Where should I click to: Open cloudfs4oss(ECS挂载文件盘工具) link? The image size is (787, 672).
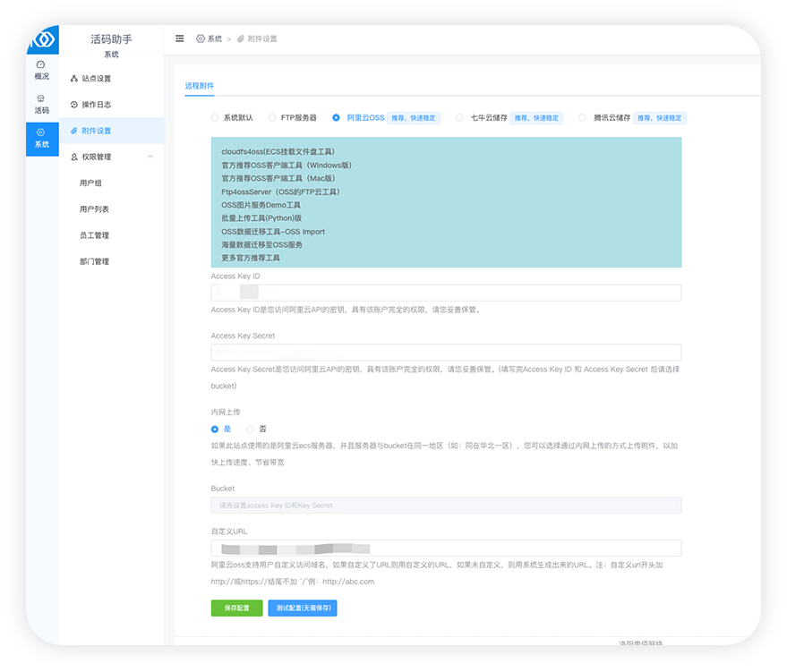278,151
